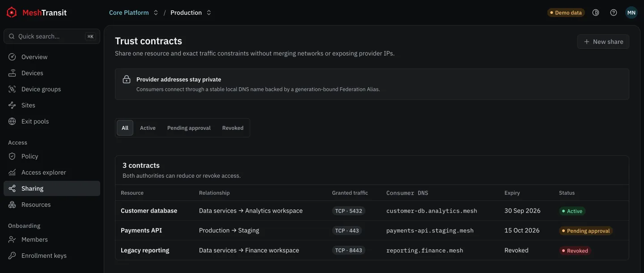Click the Expiry column header
644x273 pixels.
tap(512, 193)
